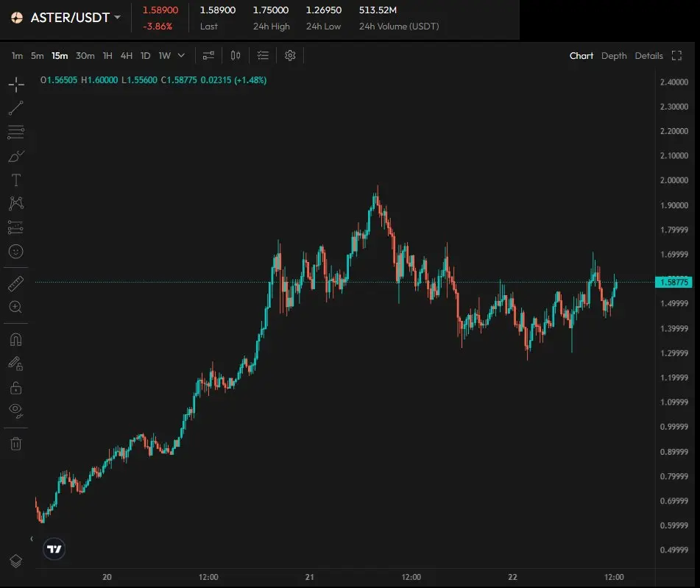The image size is (700, 588).
Task: Switch to 1W timeframe
Action: tap(165, 56)
